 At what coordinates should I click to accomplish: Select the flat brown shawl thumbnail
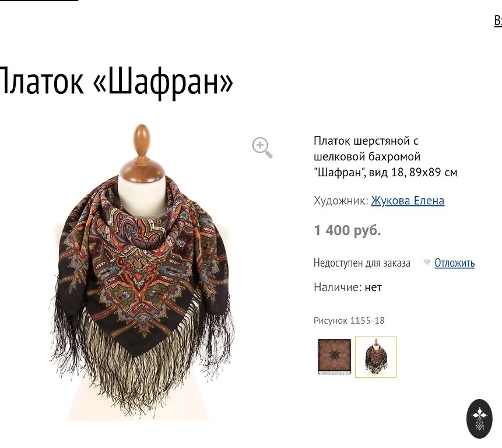(x=334, y=357)
